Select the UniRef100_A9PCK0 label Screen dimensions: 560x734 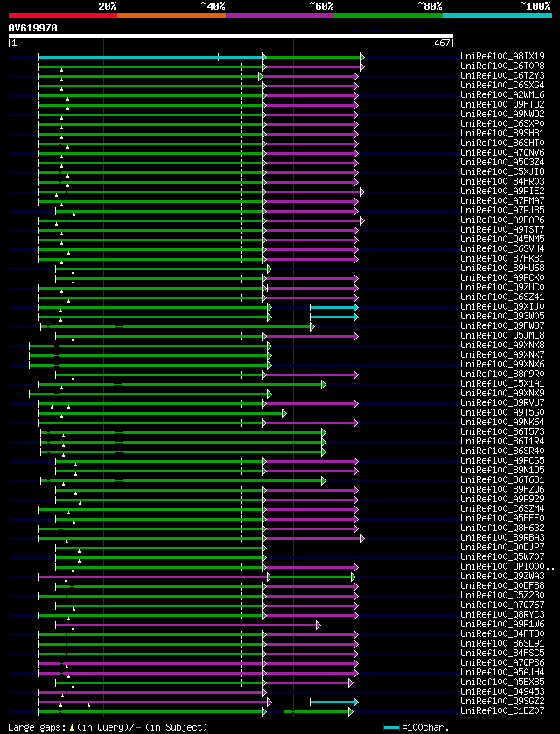coord(502,277)
